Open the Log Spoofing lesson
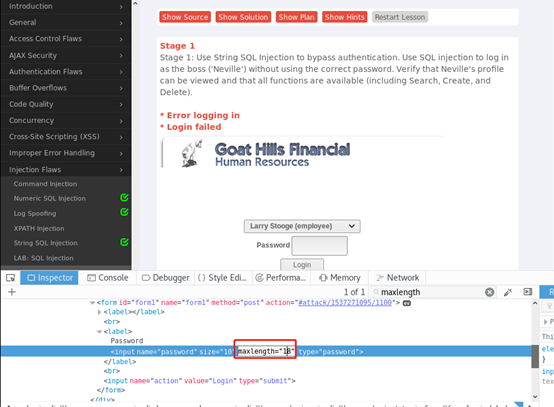Image resolution: width=554 pixels, height=407 pixels. [x=35, y=213]
